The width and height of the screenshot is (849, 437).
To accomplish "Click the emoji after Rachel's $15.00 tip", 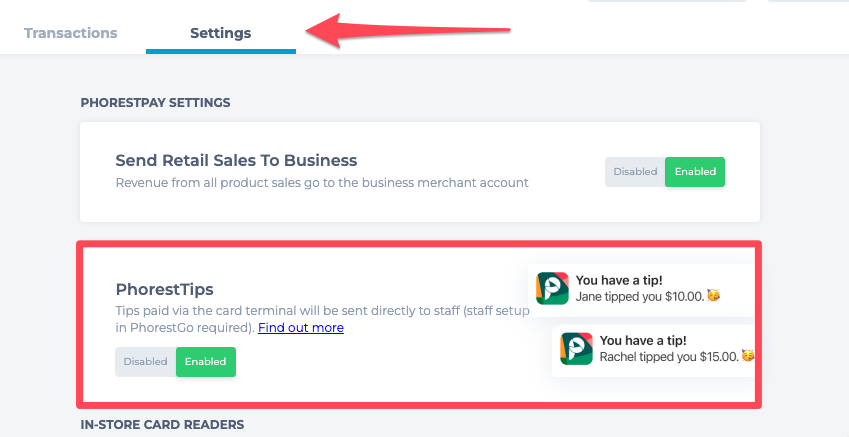I will click(748, 356).
